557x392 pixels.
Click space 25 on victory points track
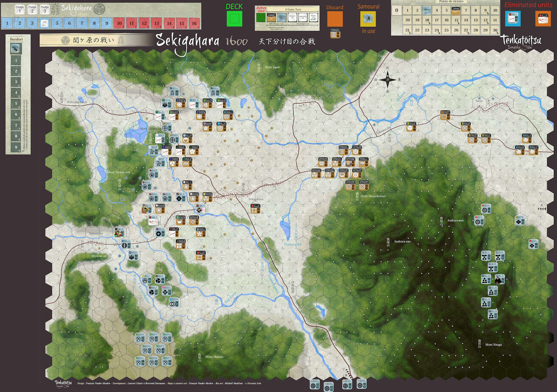(x=446, y=30)
